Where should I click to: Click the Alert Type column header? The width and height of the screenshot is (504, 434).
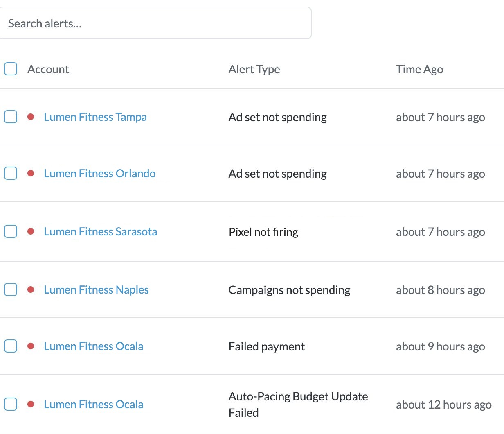point(254,70)
